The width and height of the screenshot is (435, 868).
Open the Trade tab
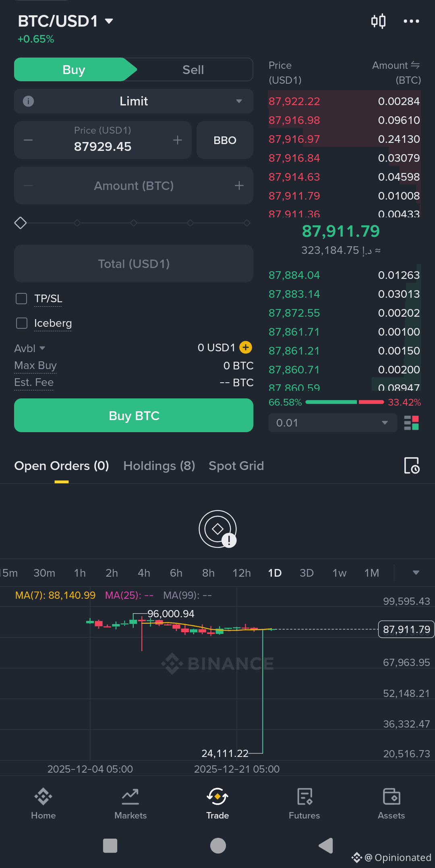pos(217,804)
